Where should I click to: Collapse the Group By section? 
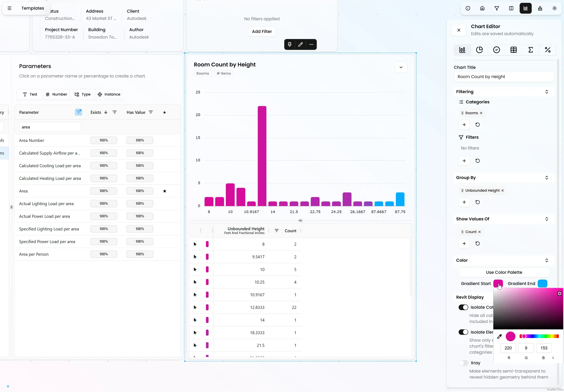[x=547, y=178]
